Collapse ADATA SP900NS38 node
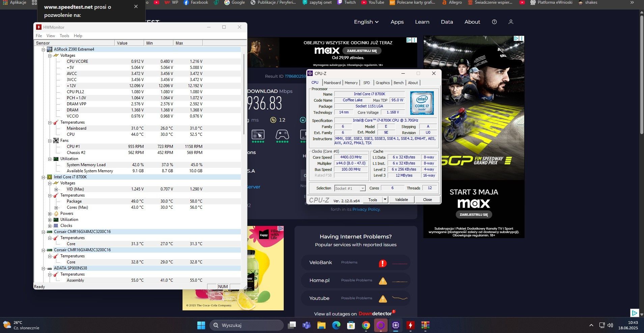This screenshot has height=333, width=644. (x=43, y=268)
